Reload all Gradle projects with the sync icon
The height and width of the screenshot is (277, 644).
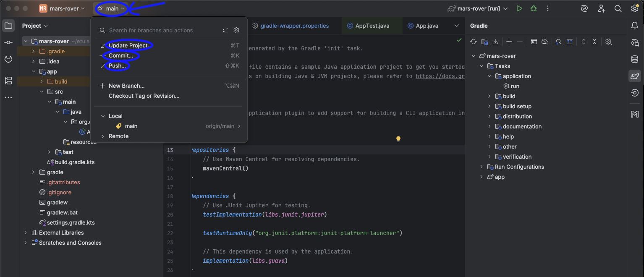tap(474, 42)
